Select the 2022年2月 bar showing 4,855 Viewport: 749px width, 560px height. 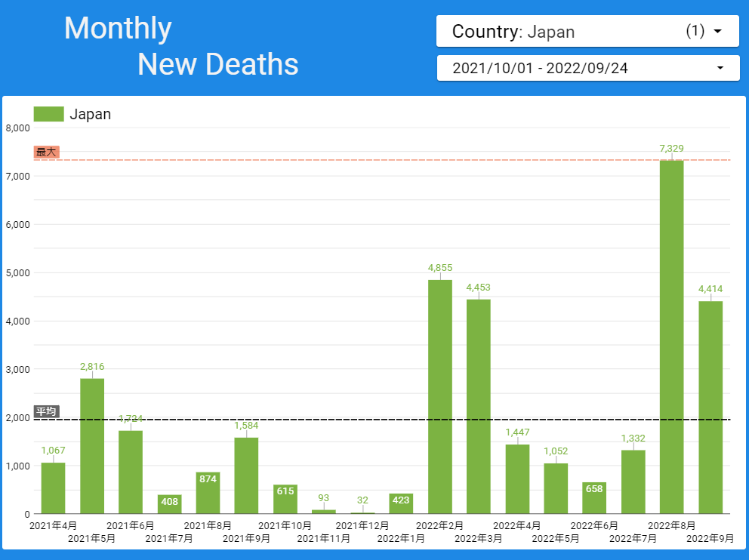coord(440,397)
